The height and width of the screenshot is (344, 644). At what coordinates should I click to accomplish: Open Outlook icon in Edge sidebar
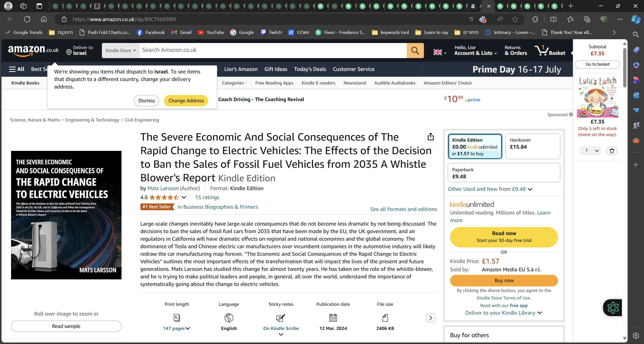click(636, 95)
